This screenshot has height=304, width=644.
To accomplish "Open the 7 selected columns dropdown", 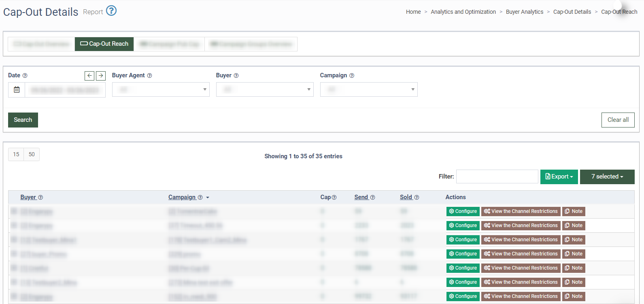I will tap(607, 177).
